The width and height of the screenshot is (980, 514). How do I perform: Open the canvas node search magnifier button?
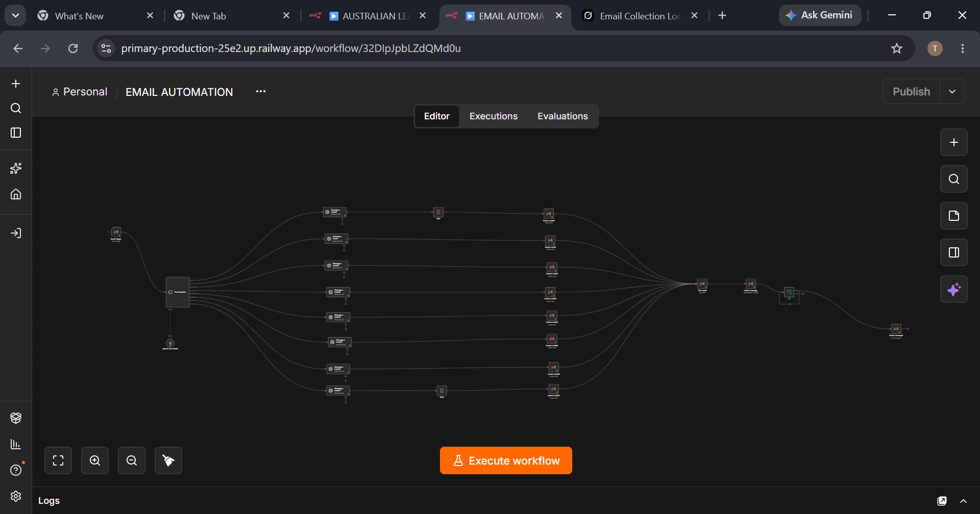click(x=953, y=179)
